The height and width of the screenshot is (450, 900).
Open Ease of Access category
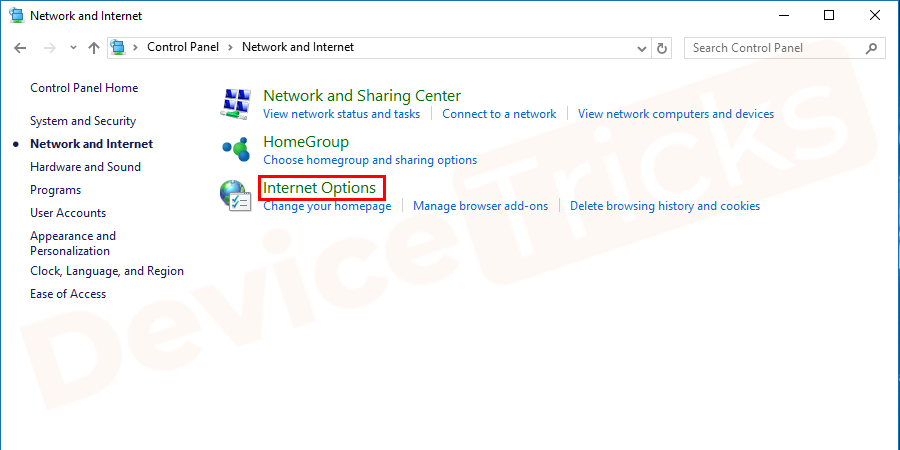68,294
